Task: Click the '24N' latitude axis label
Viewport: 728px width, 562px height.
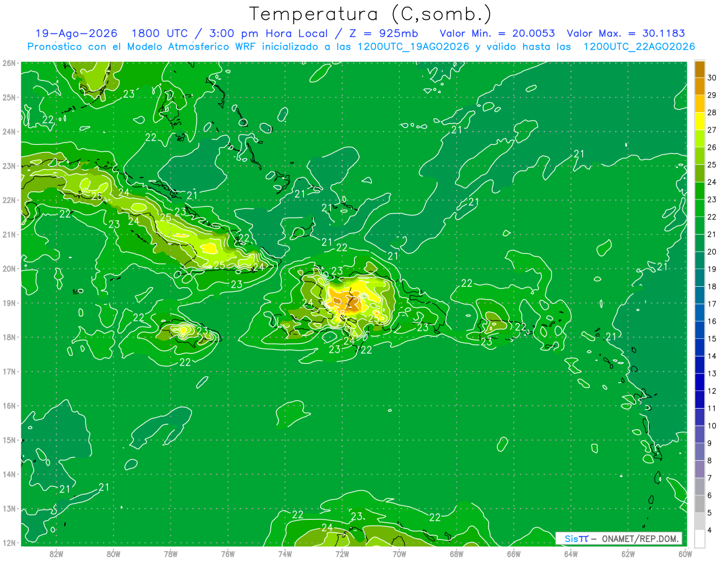Action: [10, 132]
